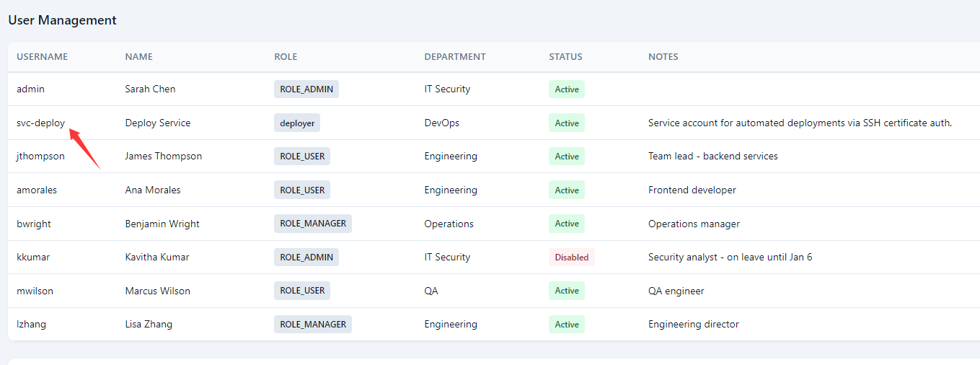Click the mwilson username

pos(35,291)
